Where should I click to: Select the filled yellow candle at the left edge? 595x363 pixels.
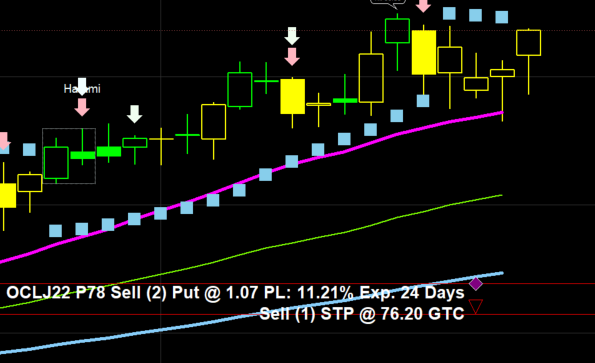8,195
